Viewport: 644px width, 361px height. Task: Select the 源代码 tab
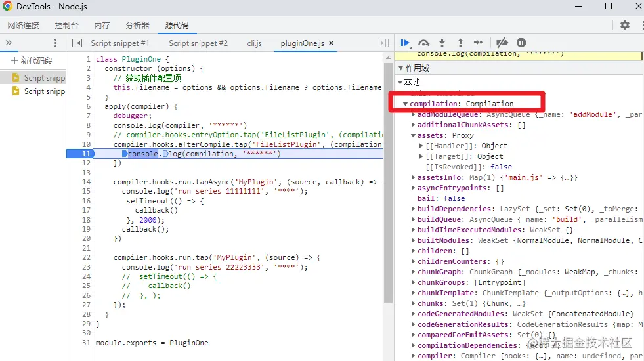(177, 26)
